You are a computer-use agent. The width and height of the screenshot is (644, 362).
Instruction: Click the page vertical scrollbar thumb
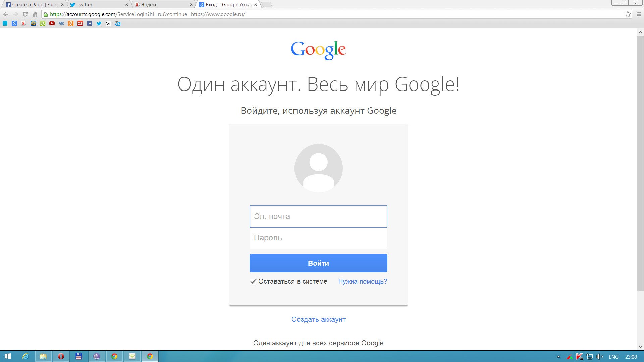coord(640,163)
